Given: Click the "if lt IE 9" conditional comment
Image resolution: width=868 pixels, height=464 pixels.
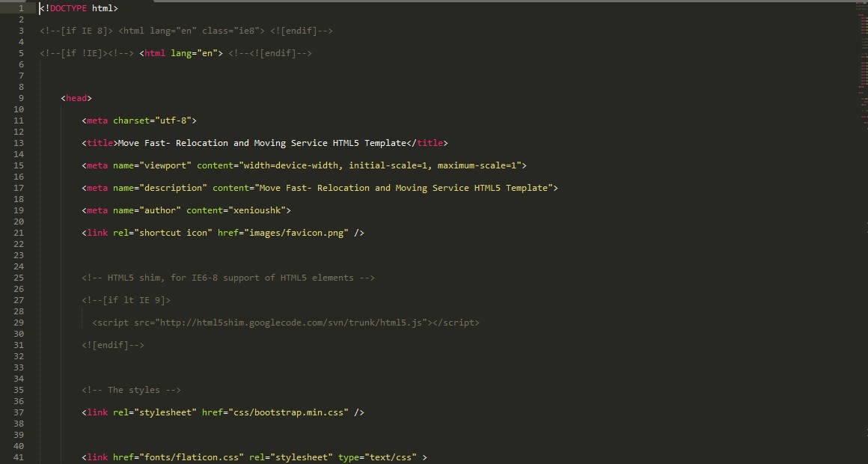Looking at the screenshot, I should pyautogui.click(x=126, y=300).
